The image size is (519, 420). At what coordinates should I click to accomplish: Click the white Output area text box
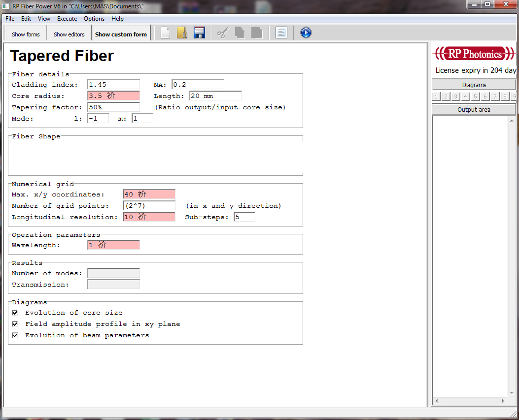click(x=470, y=257)
